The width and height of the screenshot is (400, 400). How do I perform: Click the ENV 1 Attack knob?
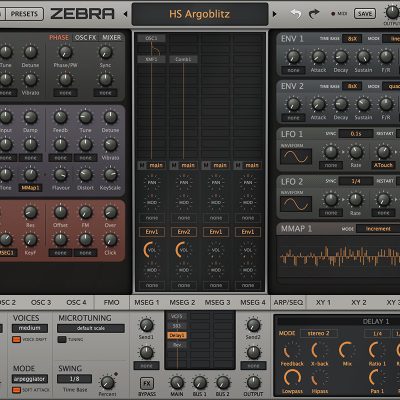coord(318,57)
